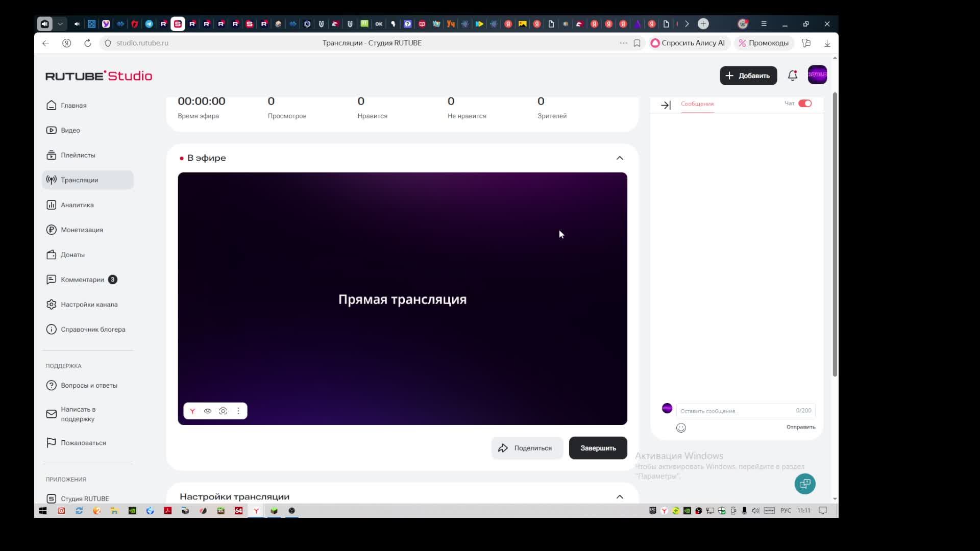
Task: Toggle the eye icon on the player overlay
Action: click(x=208, y=411)
